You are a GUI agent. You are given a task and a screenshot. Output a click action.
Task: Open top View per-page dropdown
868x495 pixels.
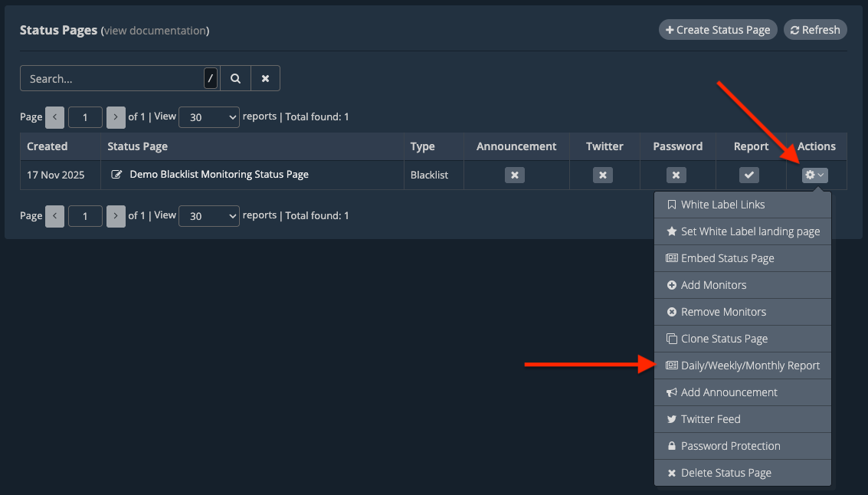point(208,117)
